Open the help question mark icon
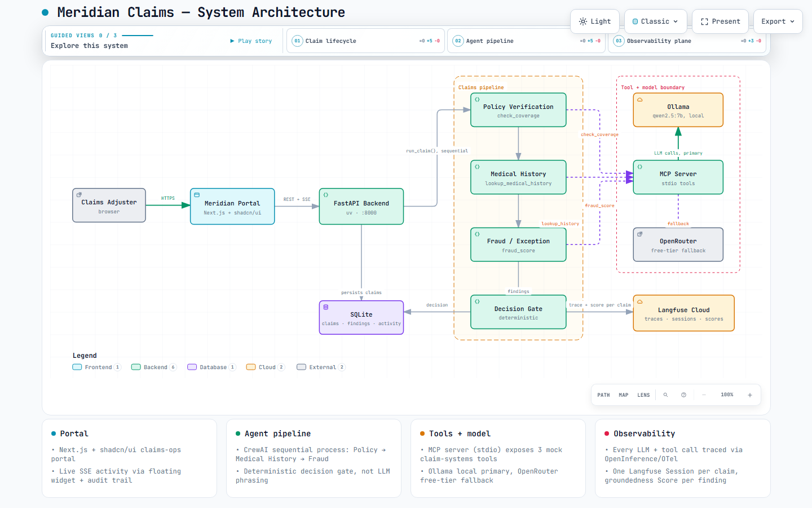 683,395
